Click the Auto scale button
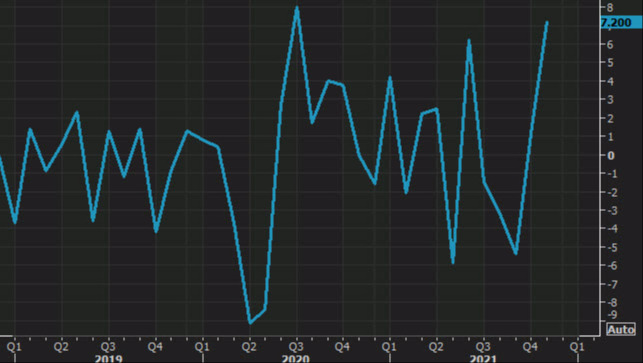The image size is (643, 363). point(621,329)
